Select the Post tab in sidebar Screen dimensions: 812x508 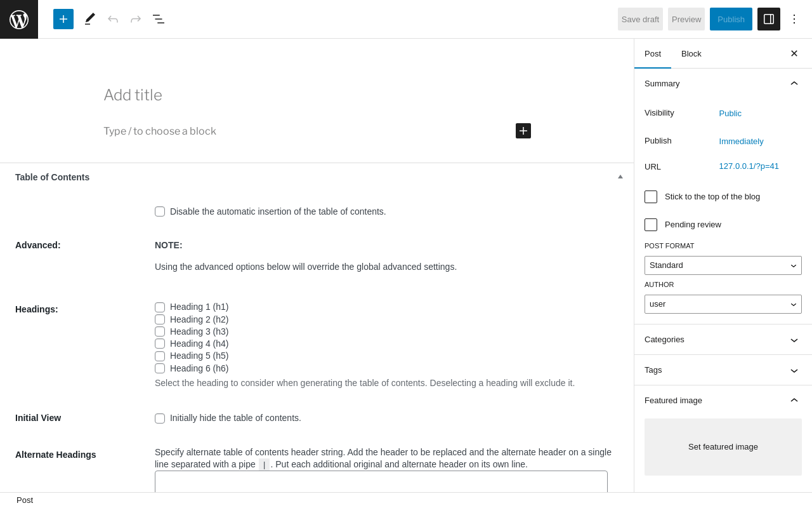tap(653, 53)
